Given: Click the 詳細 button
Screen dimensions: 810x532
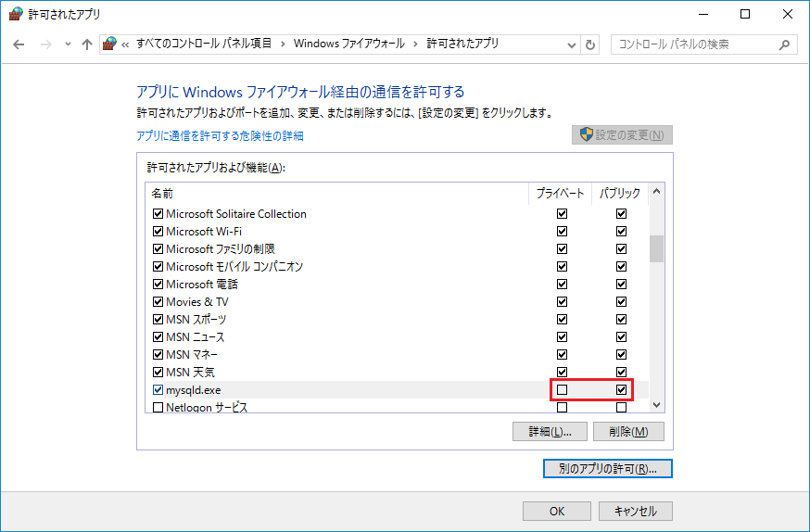Looking at the screenshot, I should 550,432.
